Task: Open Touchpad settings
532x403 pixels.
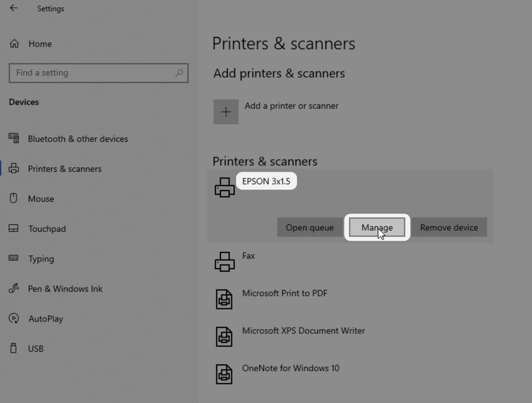Action: pos(47,229)
